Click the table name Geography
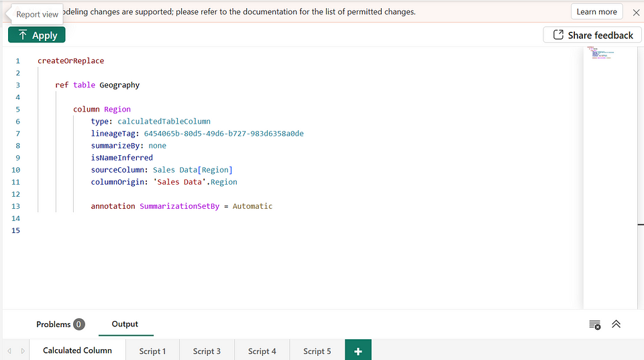Screen dimensions: 644x360 click(119, 85)
